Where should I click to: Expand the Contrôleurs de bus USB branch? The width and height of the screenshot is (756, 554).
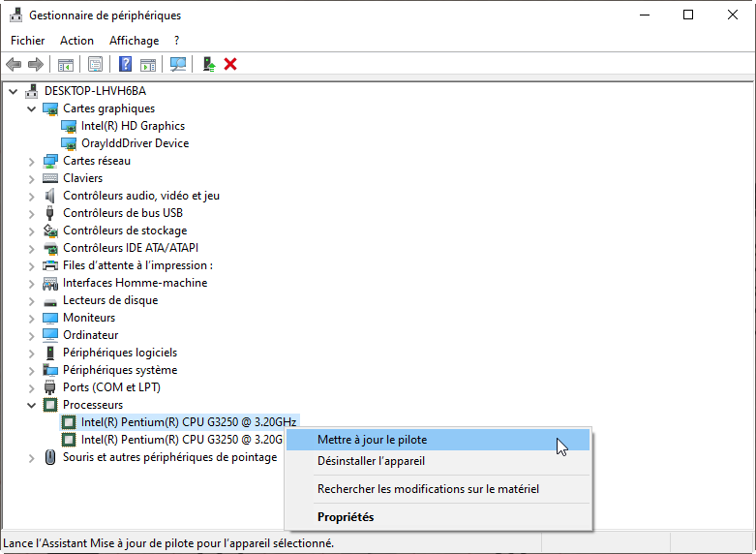tap(31, 213)
